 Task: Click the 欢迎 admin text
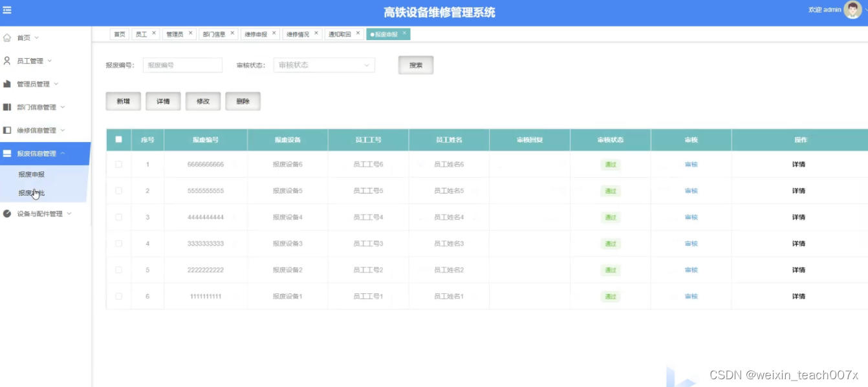[825, 10]
